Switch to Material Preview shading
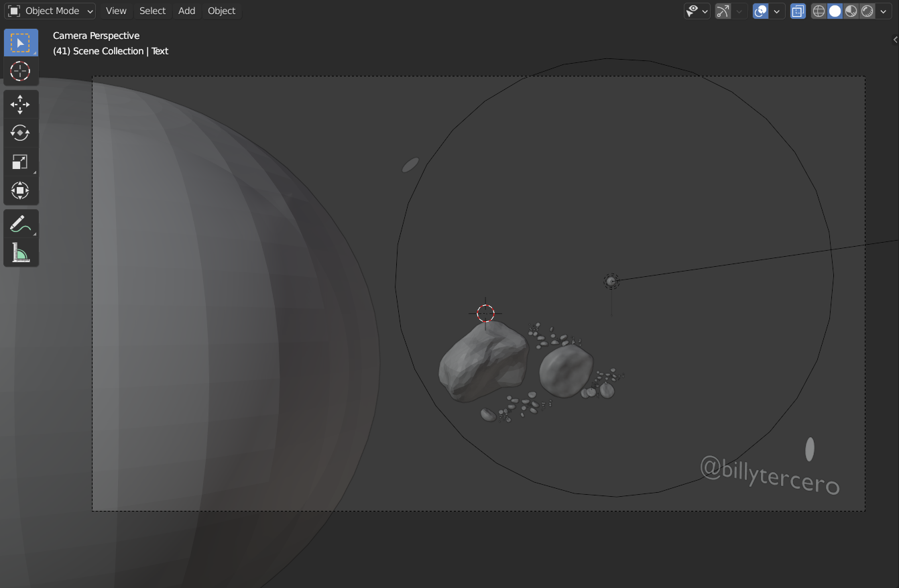This screenshot has width=899, height=588. click(x=851, y=11)
